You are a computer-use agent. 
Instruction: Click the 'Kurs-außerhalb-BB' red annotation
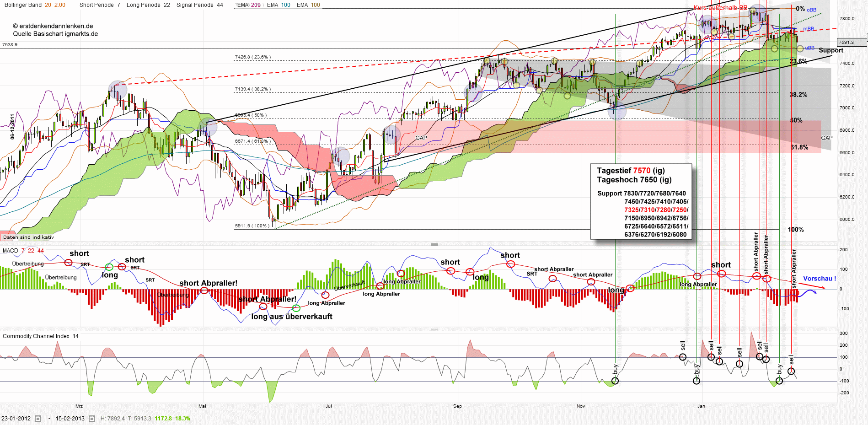(720, 8)
